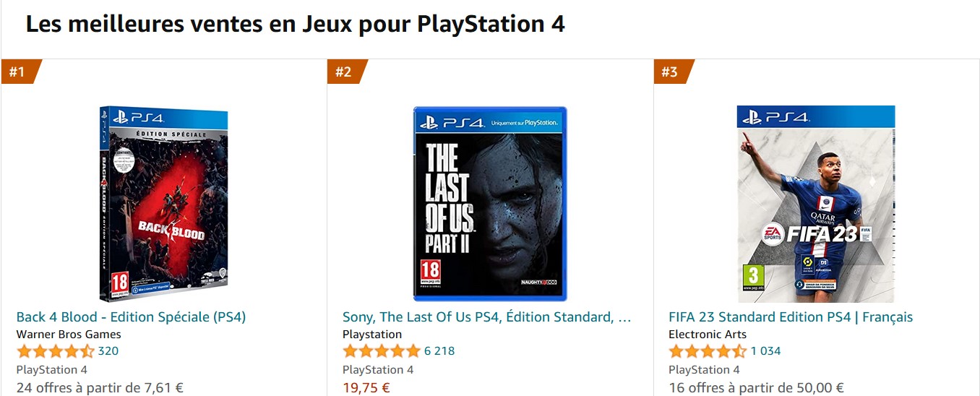The width and height of the screenshot is (980, 396).
Task: Click the Warner Bros Games brand name
Action: point(69,335)
